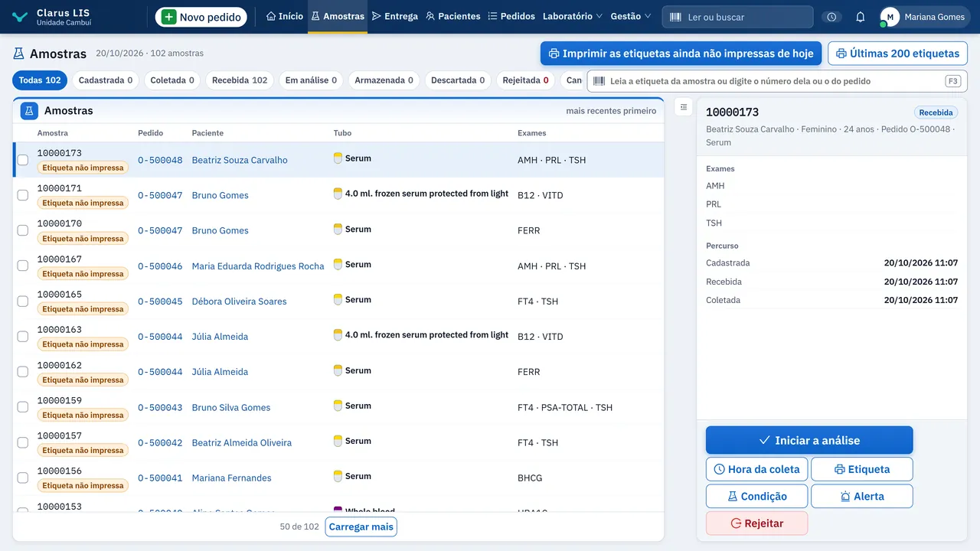980x551 pixels.
Task: Click the tube icon beside Serum for Mariana Fernandes
Action: [338, 476]
